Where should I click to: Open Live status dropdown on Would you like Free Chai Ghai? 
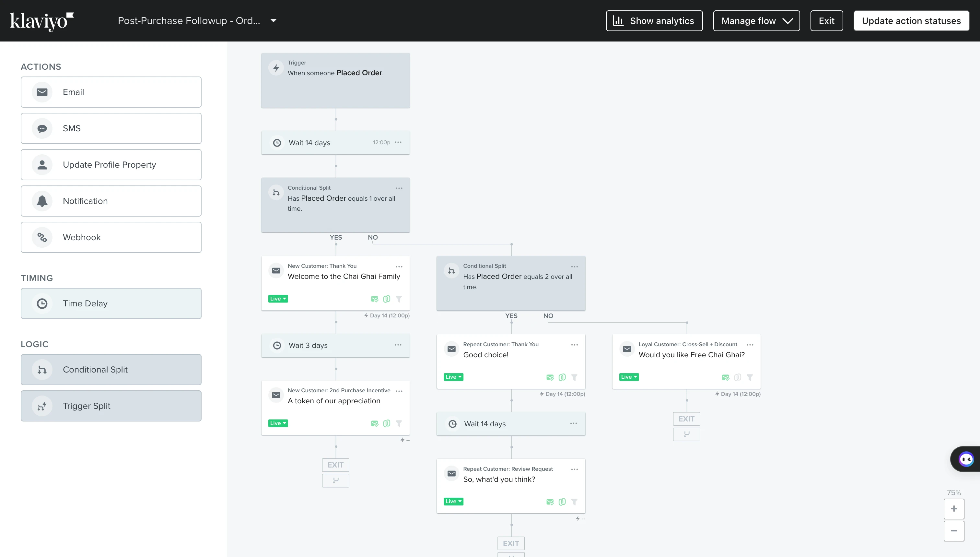(x=629, y=377)
